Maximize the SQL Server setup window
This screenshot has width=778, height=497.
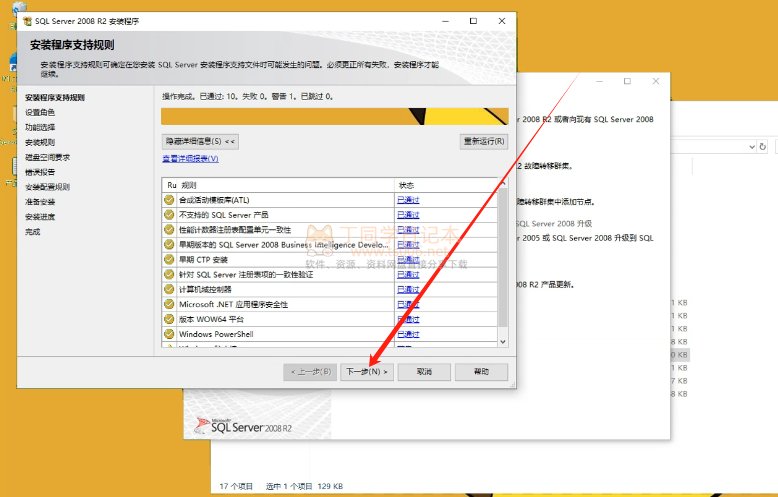tap(473, 21)
